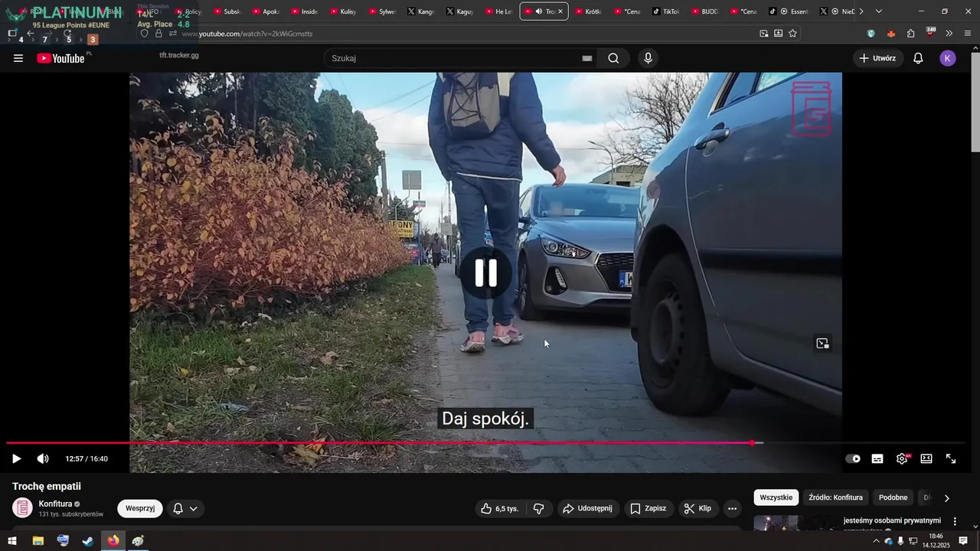Show more toolbar items chevron
The image size is (980, 551).
[x=949, y=34]
